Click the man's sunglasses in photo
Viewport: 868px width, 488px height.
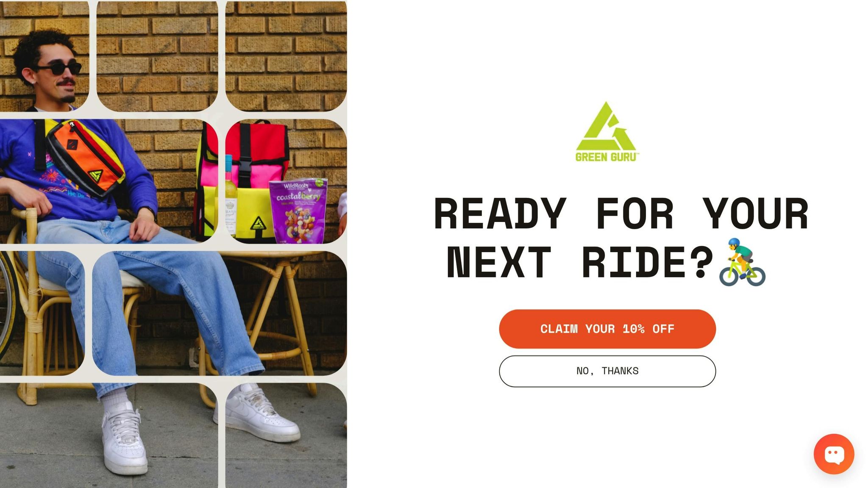click(x=59, y=68)
